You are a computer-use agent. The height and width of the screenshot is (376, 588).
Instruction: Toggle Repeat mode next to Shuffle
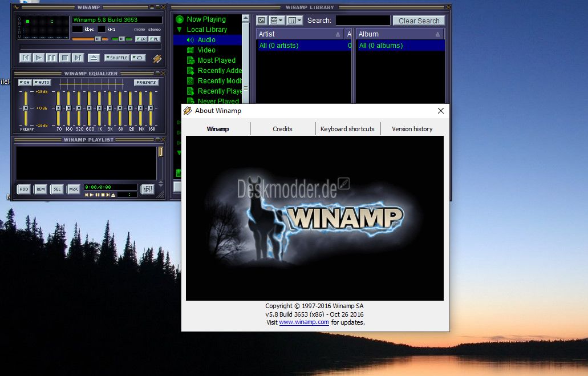(139, 58)
